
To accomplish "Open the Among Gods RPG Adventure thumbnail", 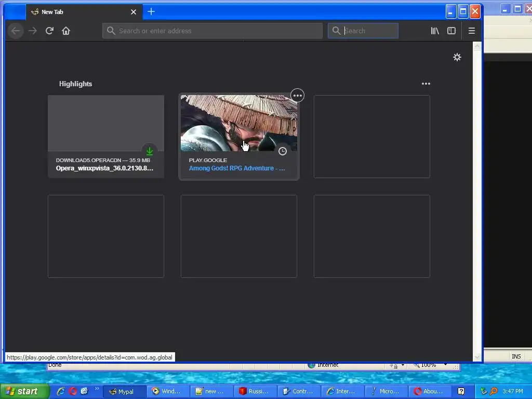I will pos(239,123).
